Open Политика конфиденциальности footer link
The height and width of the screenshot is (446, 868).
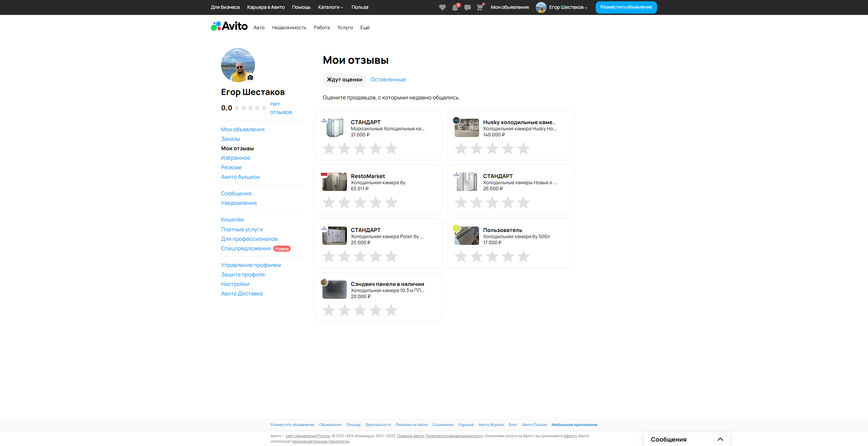pos(454,436)
